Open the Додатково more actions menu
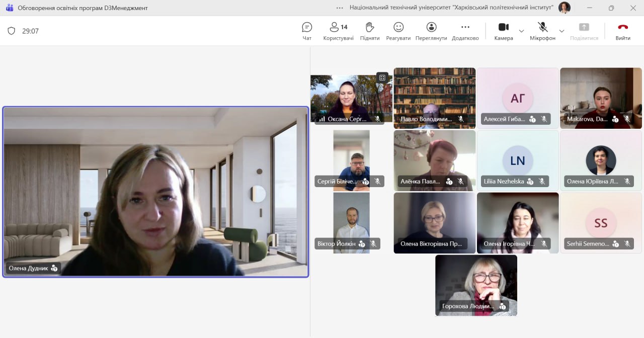The image size is (644, 338). [465, 31]
